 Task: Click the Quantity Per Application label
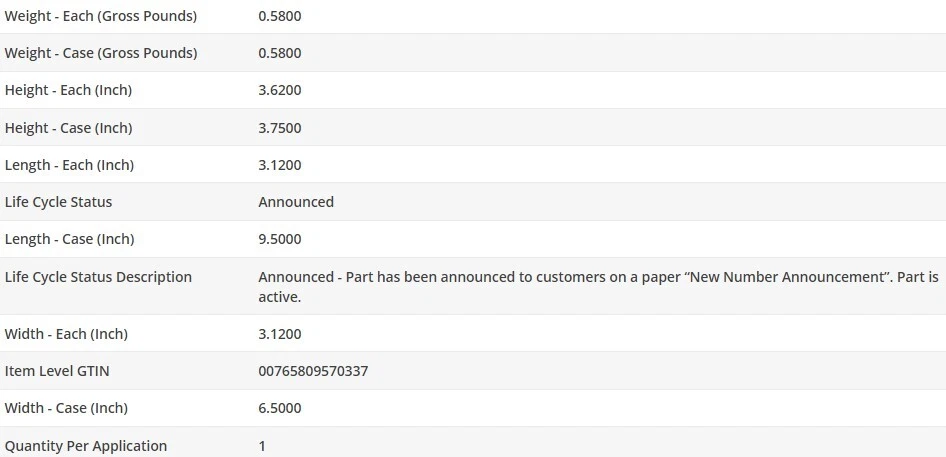coord(86,446)
